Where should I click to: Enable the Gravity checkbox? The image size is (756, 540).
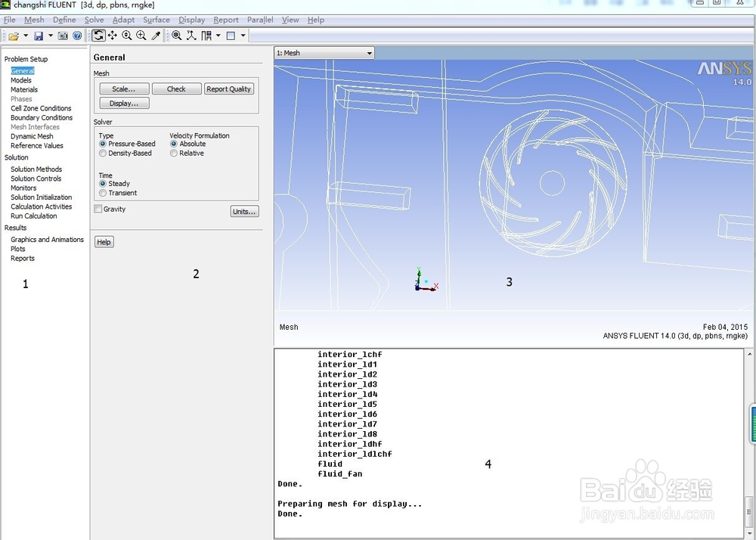click(98, 209)
